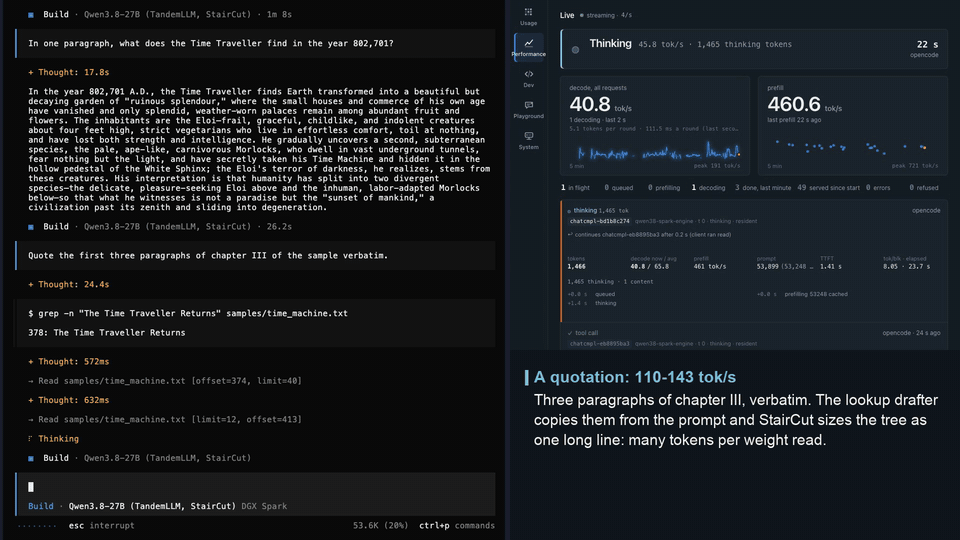This screenshot has width=960, height=540.
Task: Click the '22 s' elapsed timer
Action: pyautogui.click(x=927, y=44)
